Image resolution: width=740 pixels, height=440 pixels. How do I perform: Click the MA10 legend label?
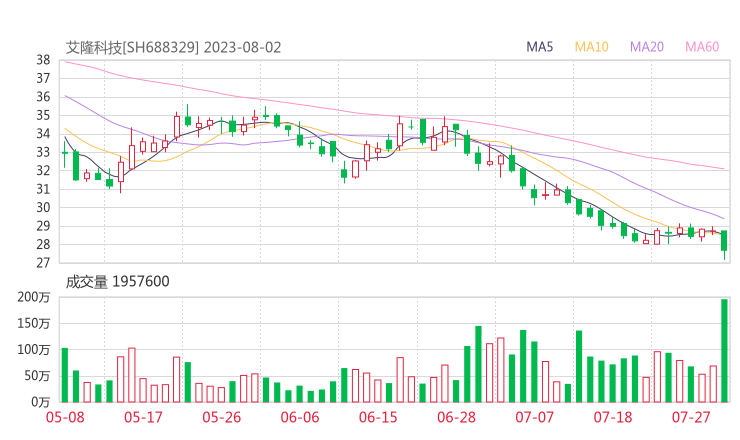click(x=591, y=47)
